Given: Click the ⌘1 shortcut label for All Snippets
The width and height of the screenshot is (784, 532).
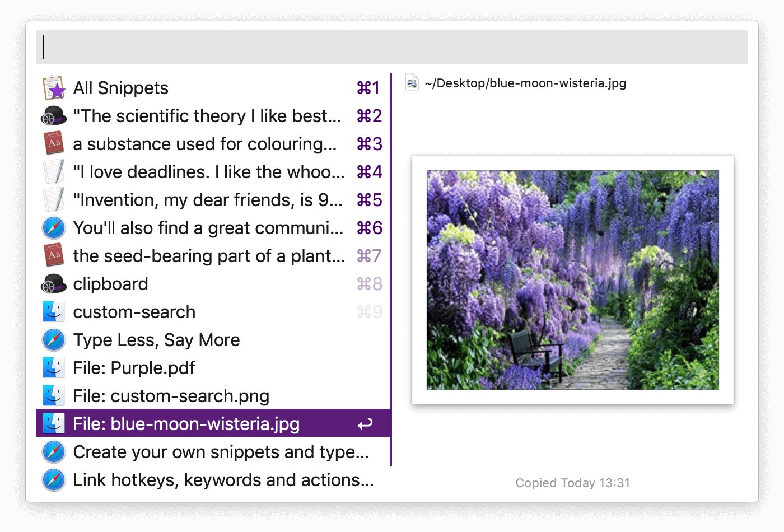Looking at the screenshot, I should coord(368,88).
